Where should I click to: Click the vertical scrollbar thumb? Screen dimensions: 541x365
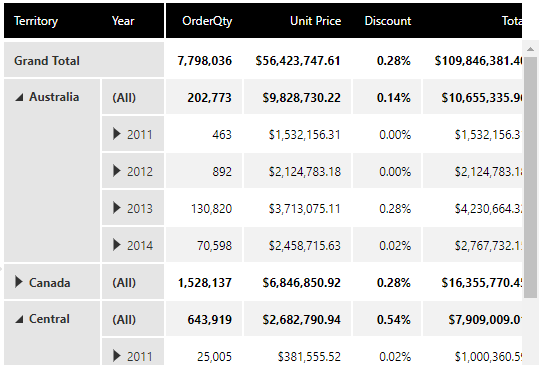pos(531,177)
